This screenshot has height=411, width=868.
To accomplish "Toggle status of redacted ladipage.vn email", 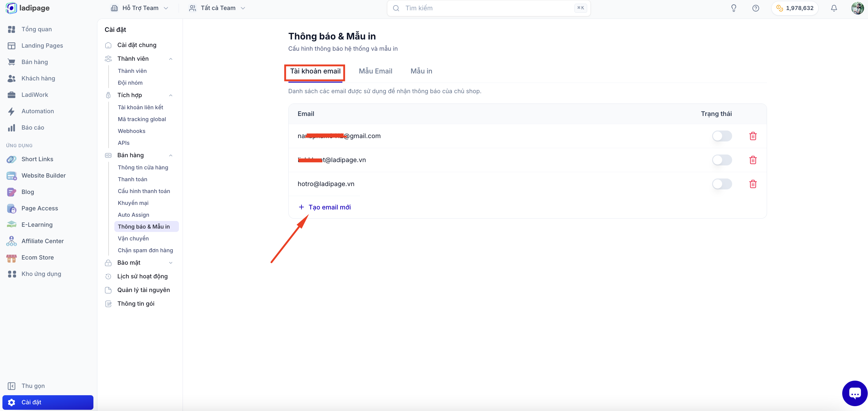I will 722,160.
